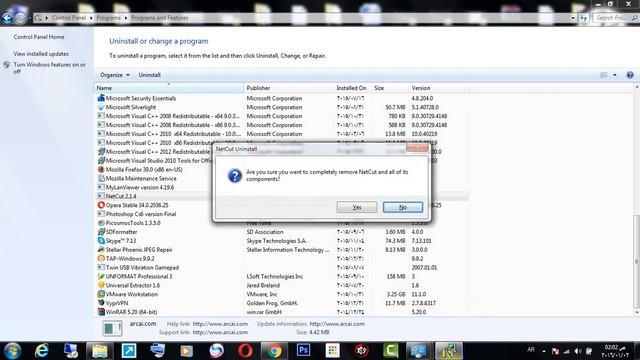Open Turn Windows features on or off
This screenshot has width=640, height=360.
point(49,68)
